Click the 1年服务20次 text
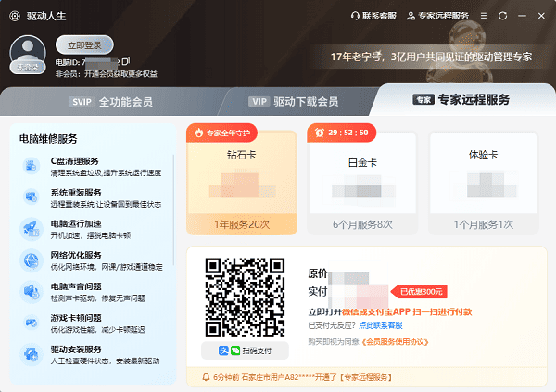Viewport: 556px width, 392px height. coord(242,224)
